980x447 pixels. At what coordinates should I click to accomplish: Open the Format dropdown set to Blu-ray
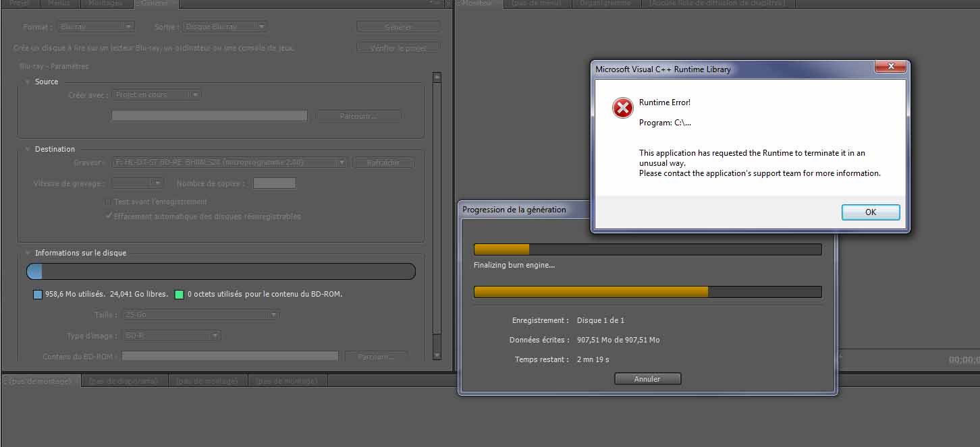coord(97,27)
